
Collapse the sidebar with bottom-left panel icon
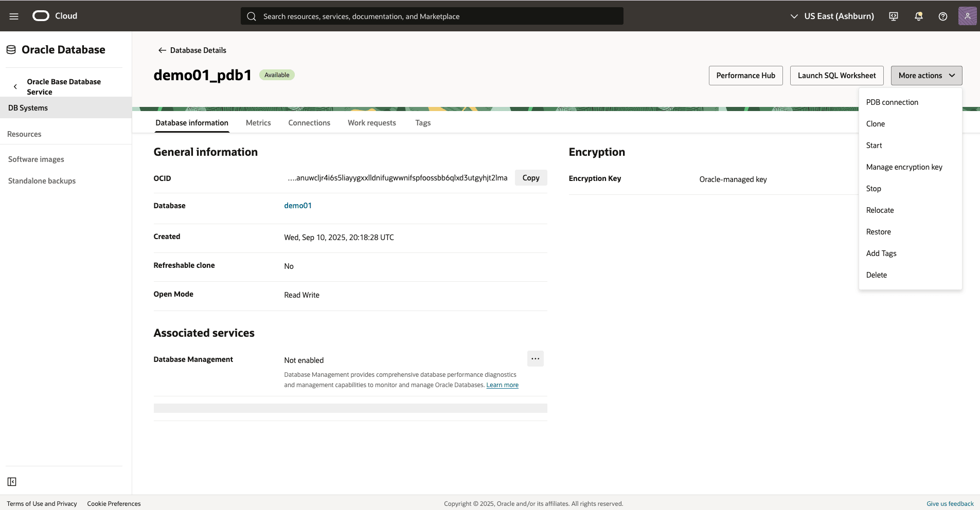pos(12,481)
